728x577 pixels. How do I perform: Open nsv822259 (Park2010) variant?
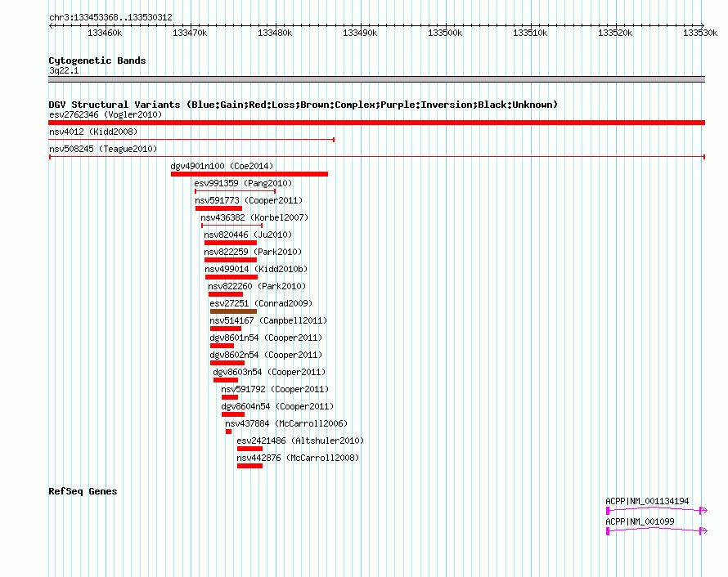point(253,252)
